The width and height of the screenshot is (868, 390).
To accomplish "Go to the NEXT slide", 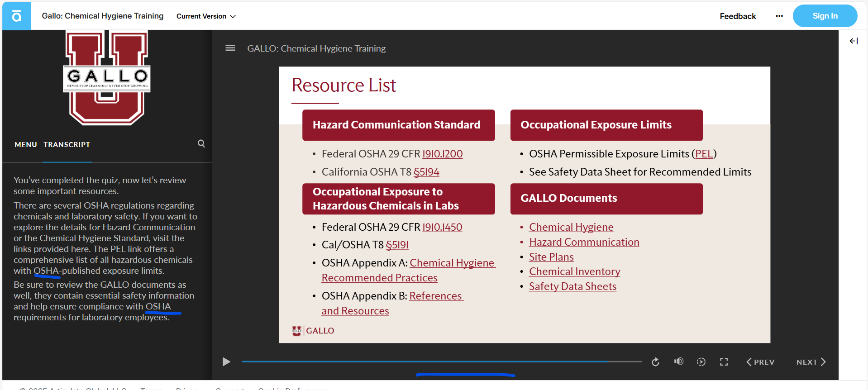I will click(x=811, y=362).
